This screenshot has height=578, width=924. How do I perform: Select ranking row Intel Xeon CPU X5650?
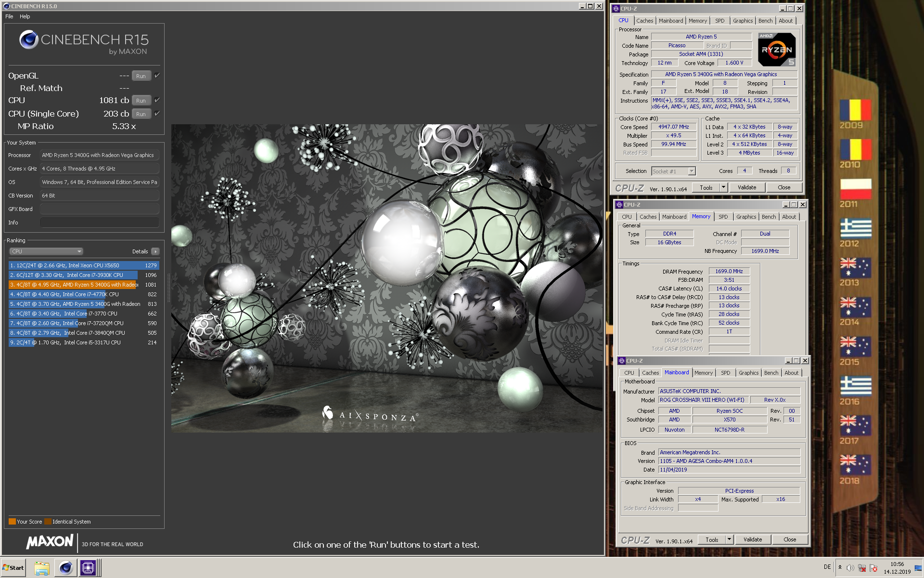(84, 265)
